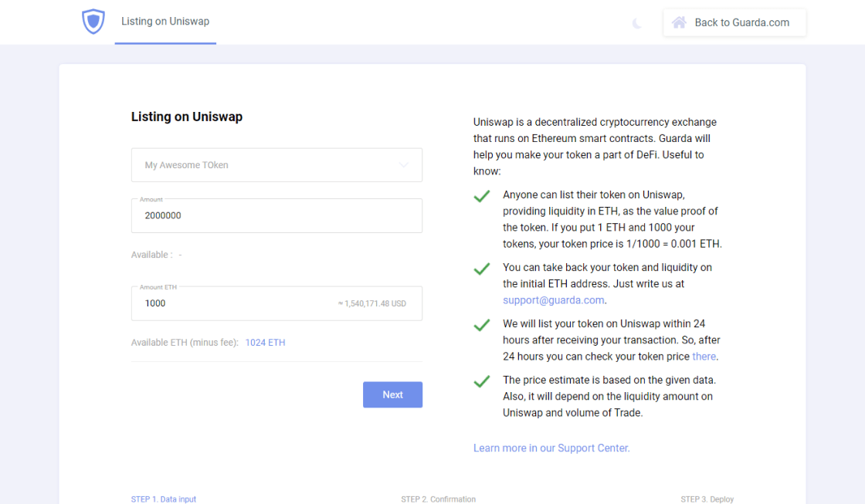Screen dimensions: 865x504
Task: Expand token selector chevron arrow
Action: coord(404,165)
